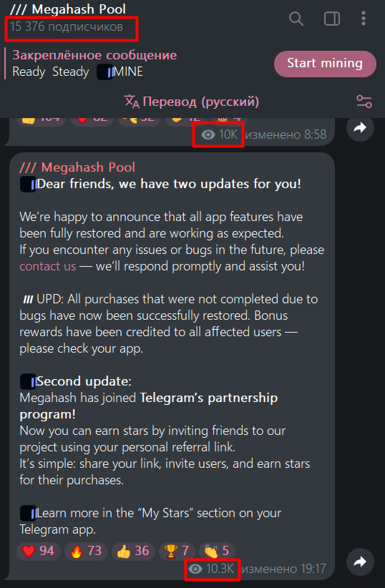Viewport: 385px width, 588px height.
Task: Open Megahash Pool channel info header
Action: pyautogui.click(x=79, y=9)
